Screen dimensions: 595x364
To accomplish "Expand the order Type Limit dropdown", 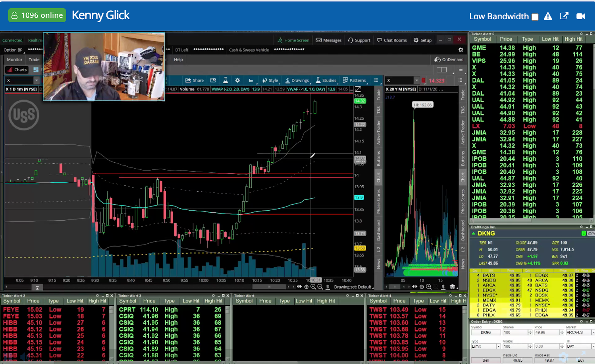I will point(498,346).
